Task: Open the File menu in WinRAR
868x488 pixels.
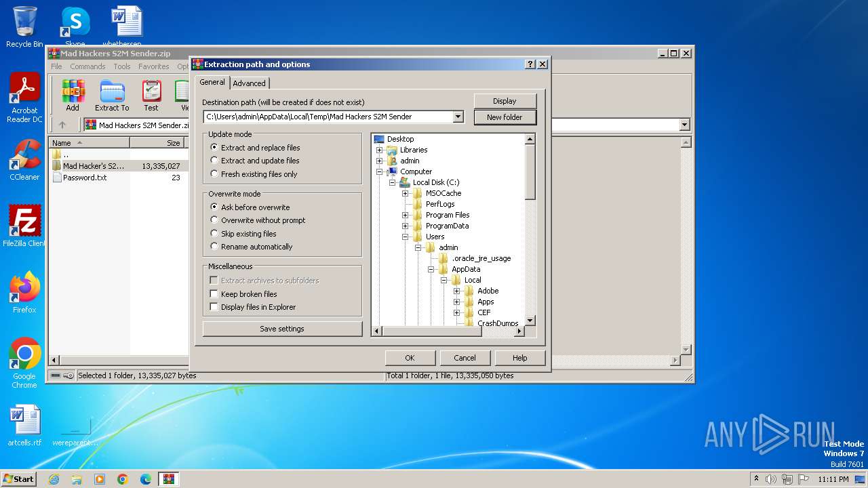Action: (56, 66)
